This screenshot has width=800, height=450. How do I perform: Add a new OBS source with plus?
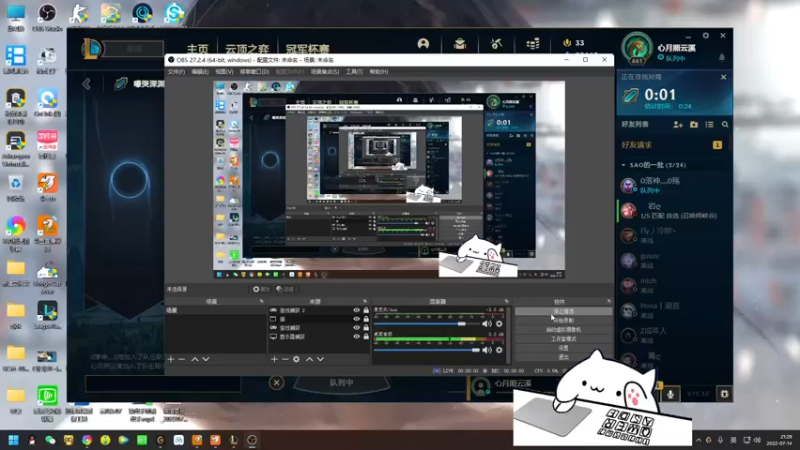pyautogui.click(x=274, y=359)
